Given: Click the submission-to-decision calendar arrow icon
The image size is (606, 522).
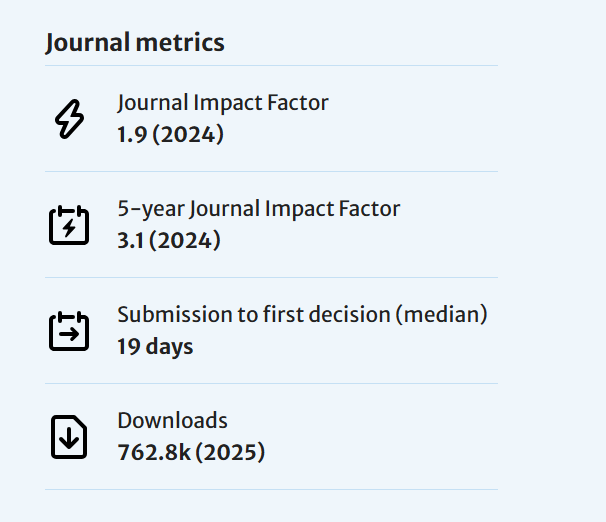Looking at the screenshot, I should 69,331.
